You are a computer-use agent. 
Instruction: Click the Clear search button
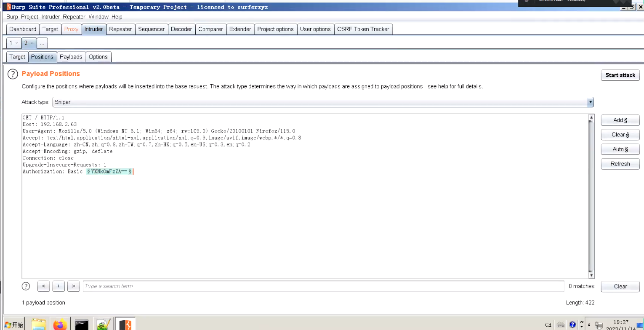620,286
